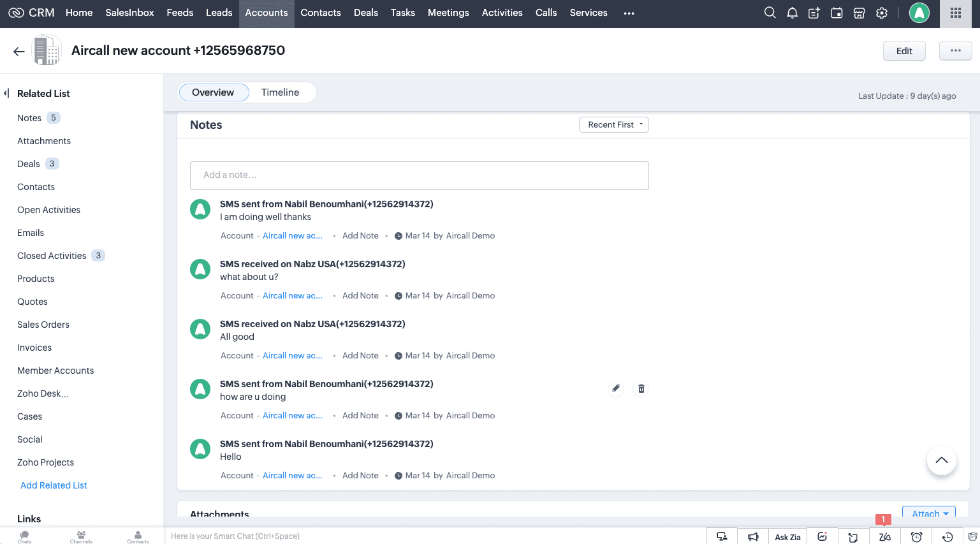Open the Recent First sort dropdown
This screenshot has height=544, width=980.
point(613,125)
